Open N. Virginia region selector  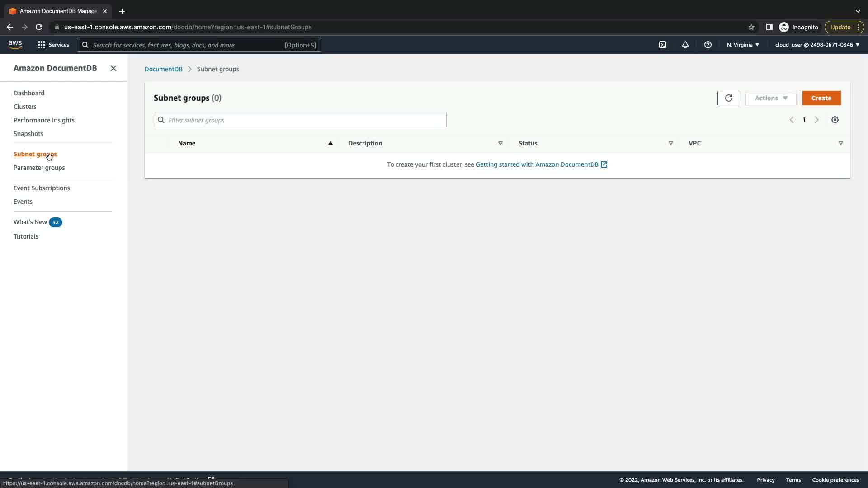coord(742,45)
